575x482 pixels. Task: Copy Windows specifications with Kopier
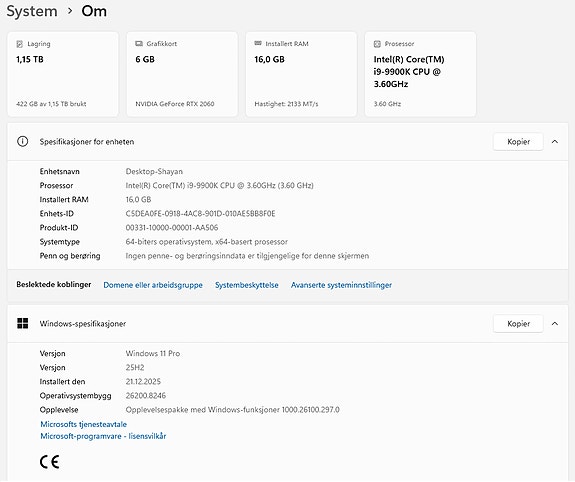pos(518,324)
